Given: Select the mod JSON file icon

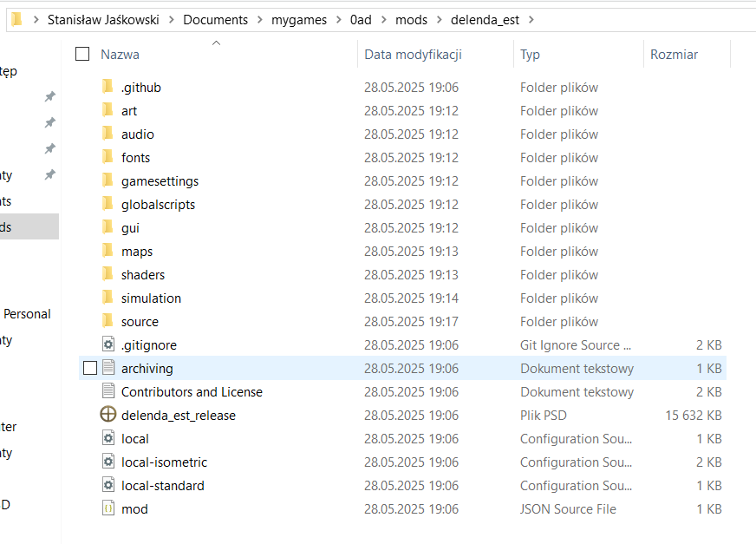Looking at the screenshot, I should 108,508.
